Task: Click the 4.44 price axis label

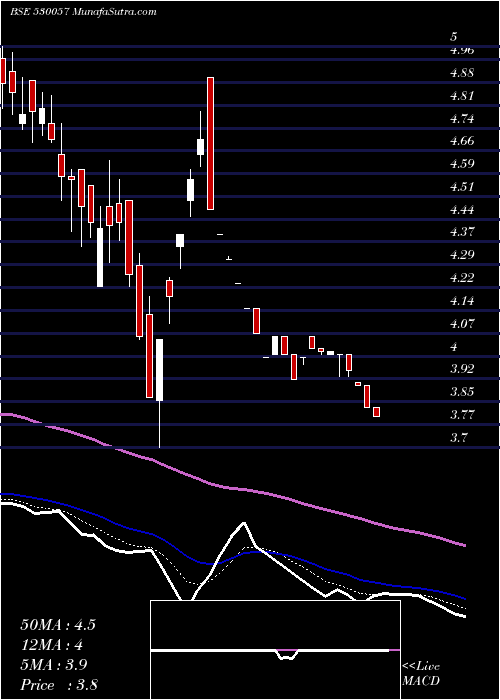Action: pos(462,209)
